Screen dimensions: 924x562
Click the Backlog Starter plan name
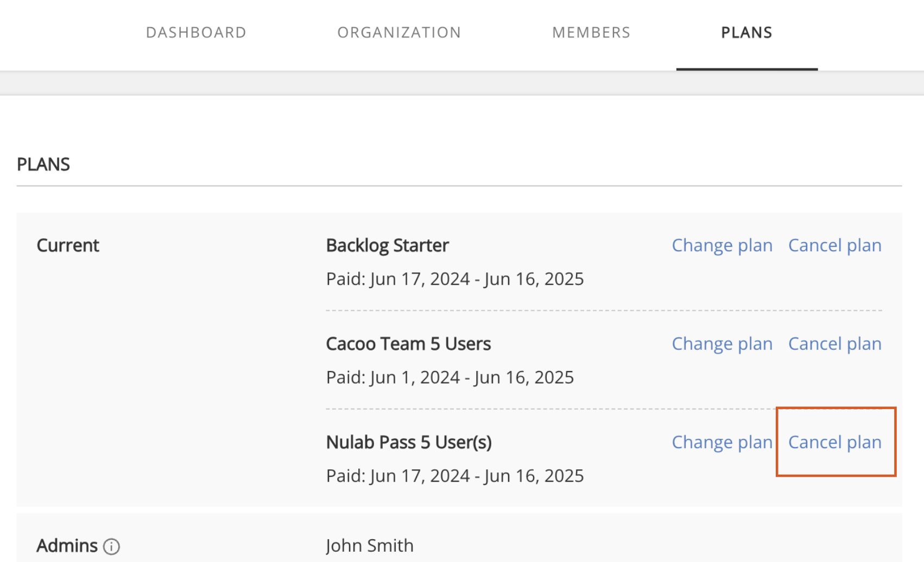[387, 245]
